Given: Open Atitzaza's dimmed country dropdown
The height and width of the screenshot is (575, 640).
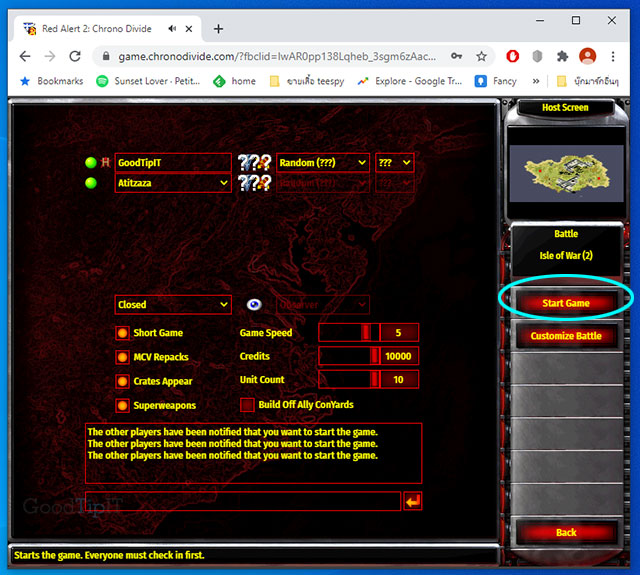Looking at the screenshot, I should (x=323, y=183).
